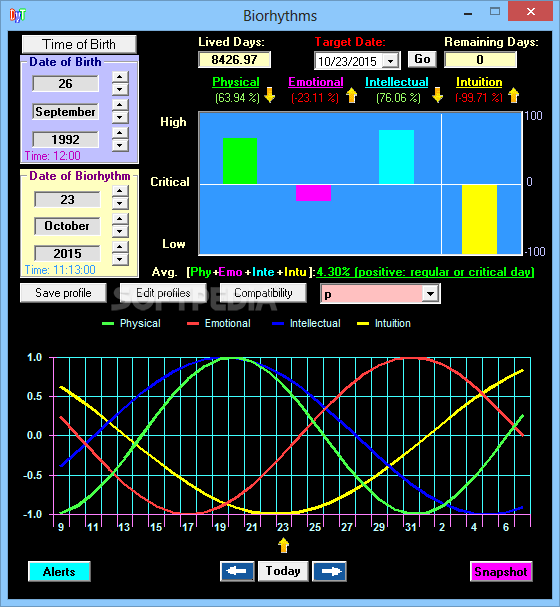Go to next day with right arrow button
The height and width of the screenshot is (607, 560).
point(329,571)
